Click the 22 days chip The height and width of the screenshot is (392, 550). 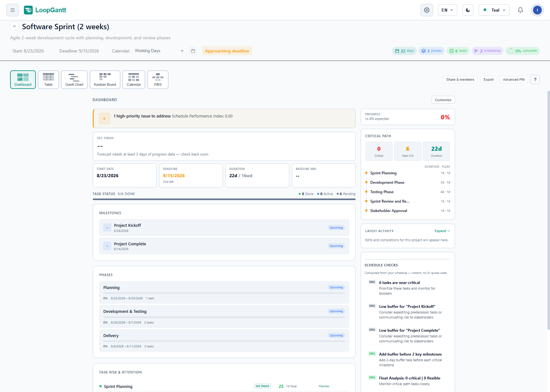(404, 51)
